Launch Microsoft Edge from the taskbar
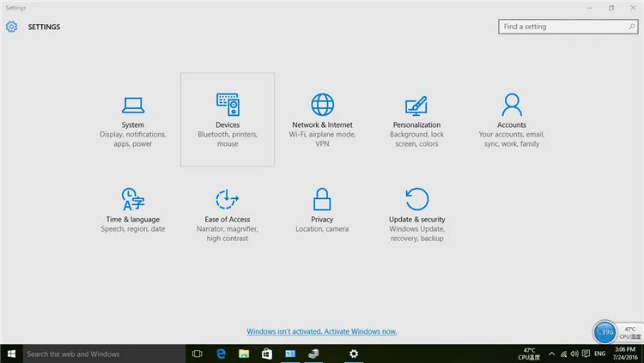Viewport: 644px width, 363px height. coord(221,354)
